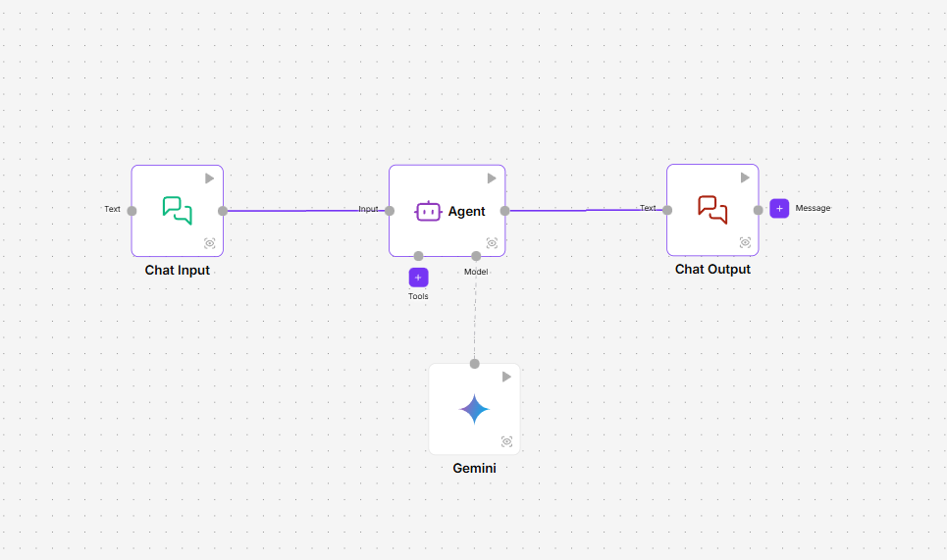Click the focus icon in Chat Input node

pyautogui.click(x=209, y=243)
